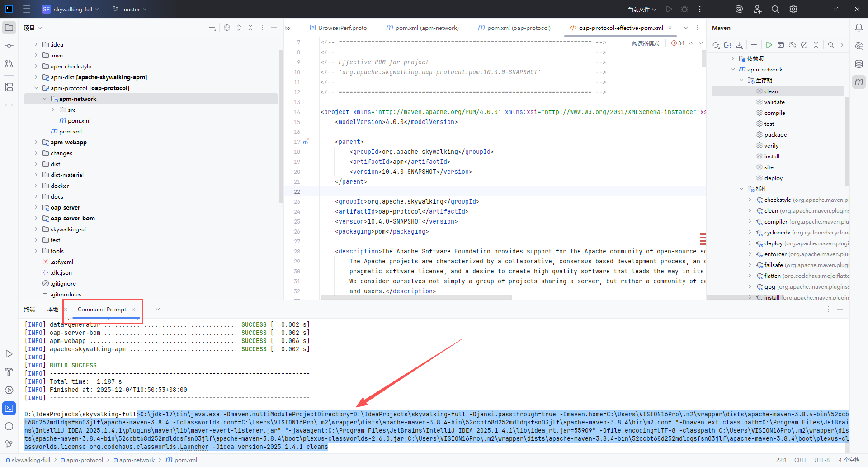868x467 pixels.
Task: Expand checkstyle plugin node
Action: [750, 200]
